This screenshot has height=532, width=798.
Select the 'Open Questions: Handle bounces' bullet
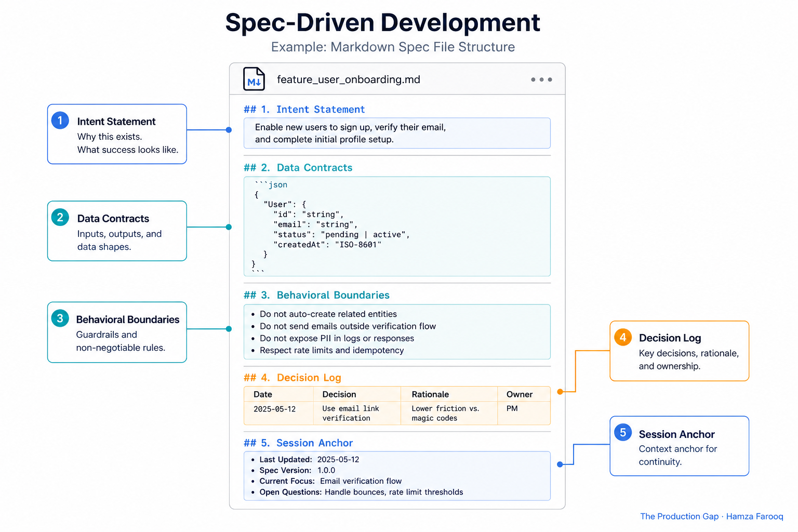click(357, 492)
